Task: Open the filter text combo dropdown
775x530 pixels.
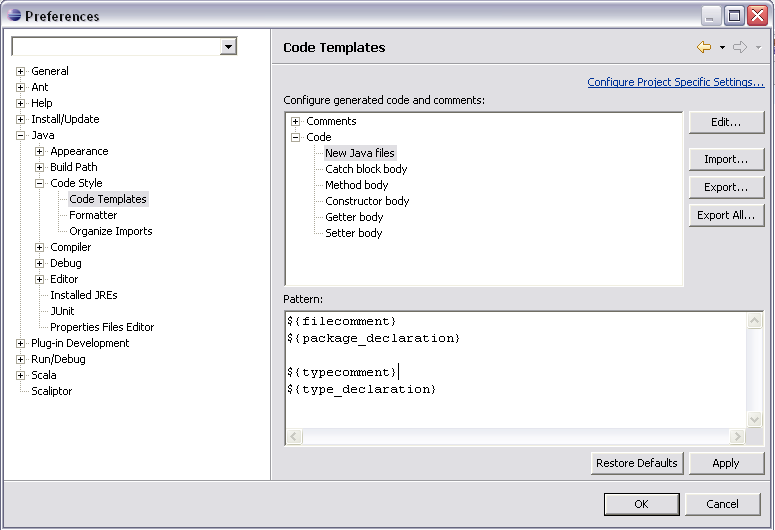Action: point(228,46)
